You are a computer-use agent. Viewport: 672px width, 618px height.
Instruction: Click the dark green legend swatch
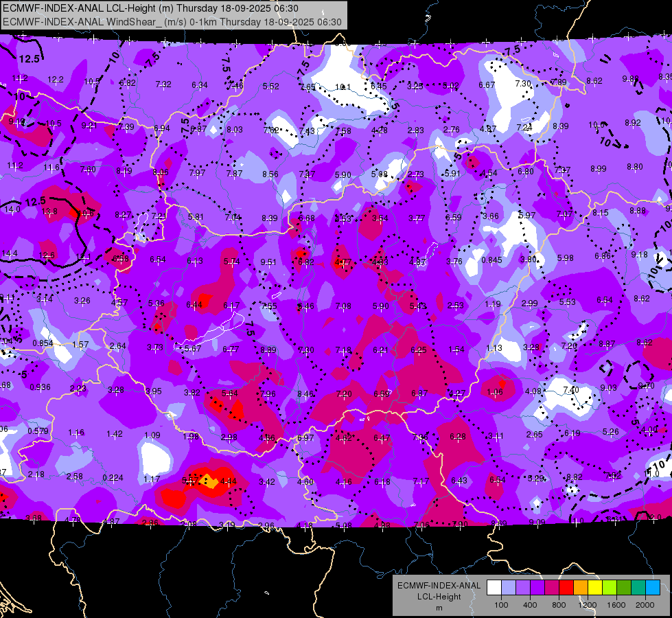[624, 588]
